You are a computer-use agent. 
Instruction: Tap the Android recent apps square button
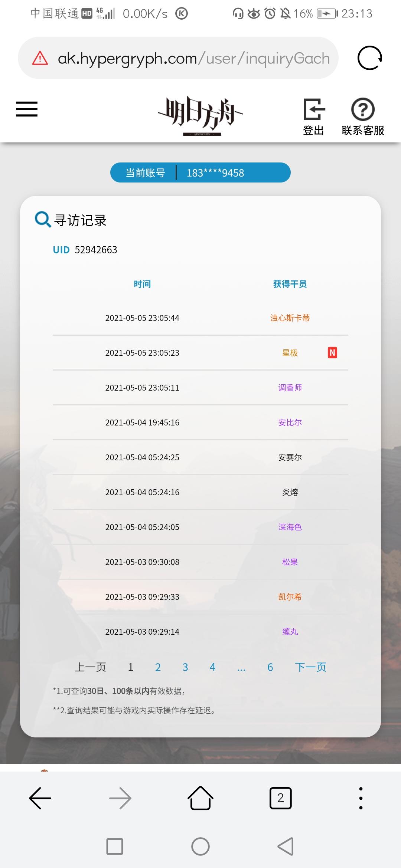(115, 846)
